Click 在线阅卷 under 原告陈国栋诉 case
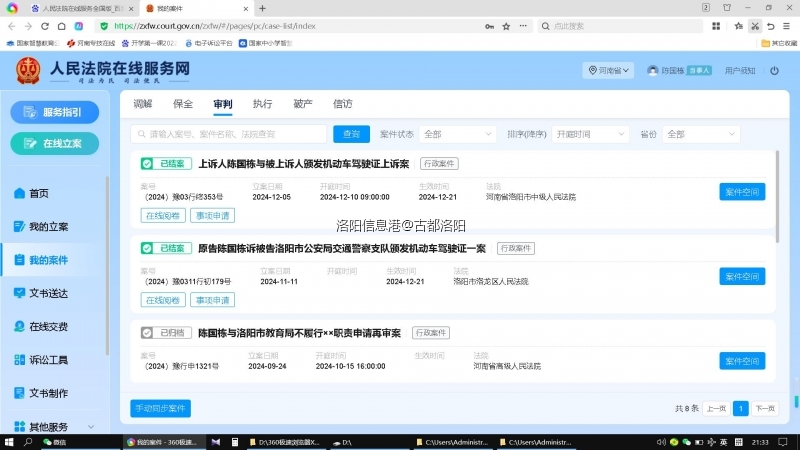Image resolution: width=800 pixels, height=450 pixels. [163, 301]
